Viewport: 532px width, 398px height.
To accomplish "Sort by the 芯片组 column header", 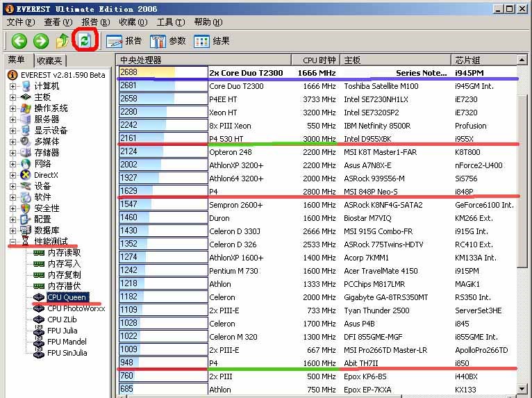I will 484,60.
